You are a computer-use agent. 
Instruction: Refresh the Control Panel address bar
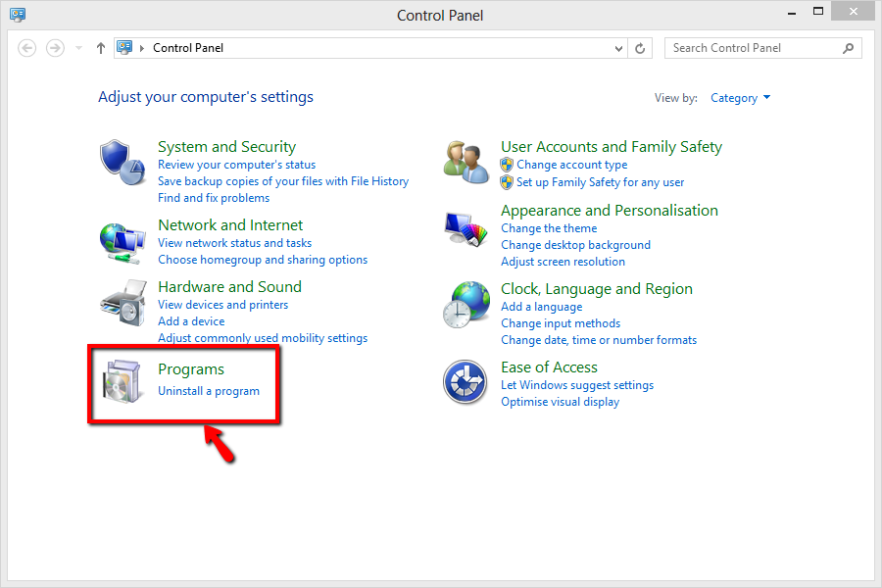pyautogui.click(x=641, y=48)
